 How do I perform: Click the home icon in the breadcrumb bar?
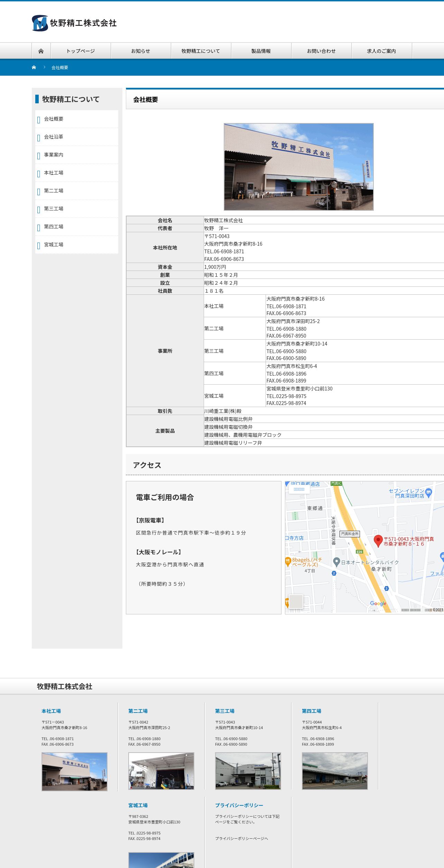[34, 67]
